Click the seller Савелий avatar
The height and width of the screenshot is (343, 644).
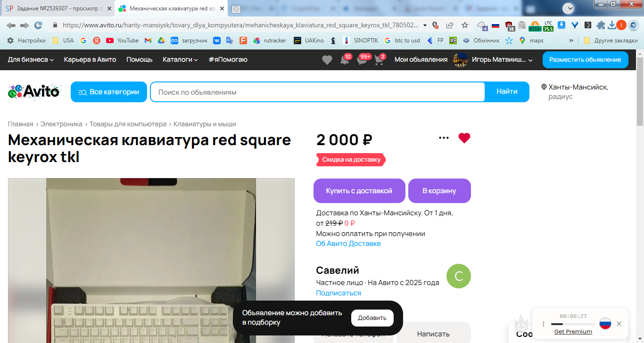[x=459, y=276]
